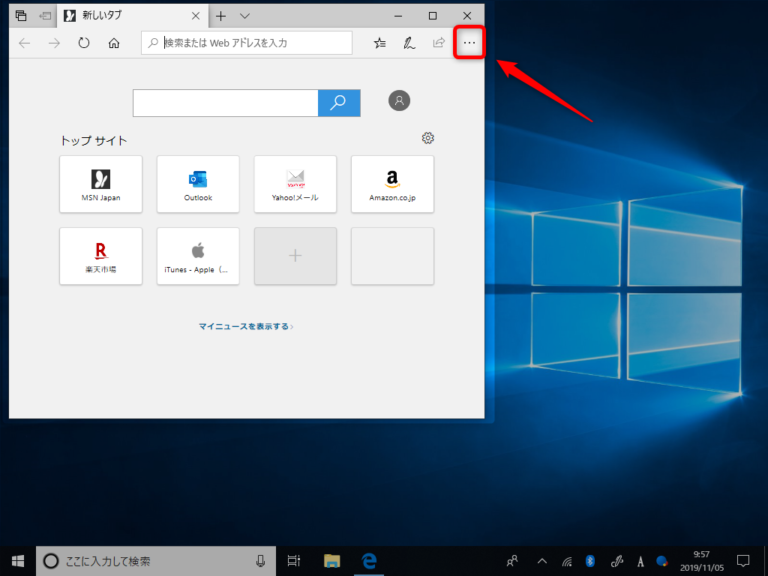Click the Windows Start button
The height and width of the screenshot is (576, 768).
pyautogui.click(x=17, y=561)
